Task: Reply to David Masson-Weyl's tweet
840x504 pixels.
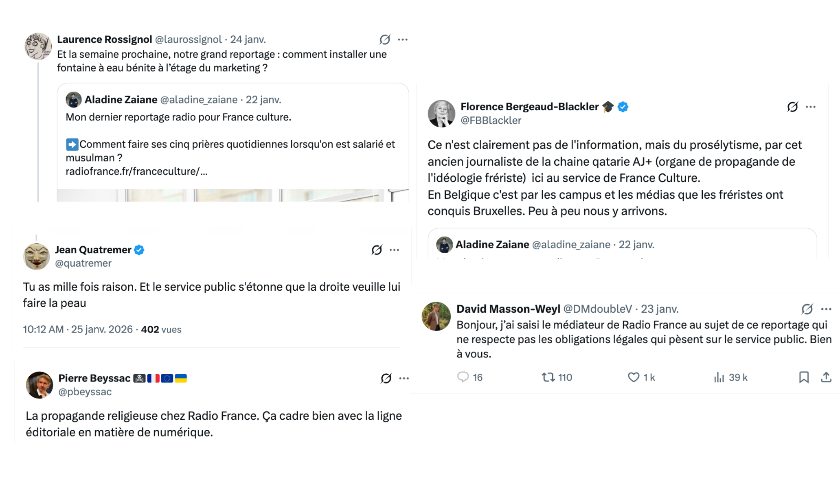Action: pos(463,377)
